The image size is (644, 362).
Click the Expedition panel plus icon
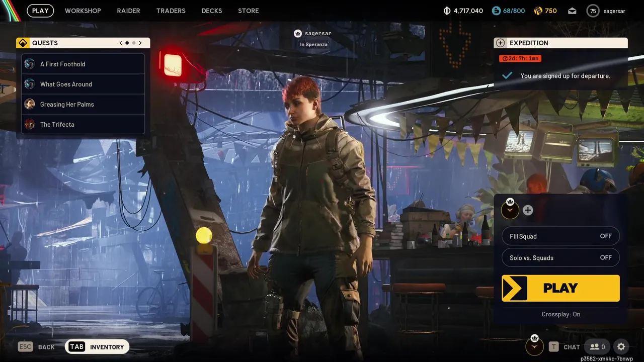pos(500,43)
